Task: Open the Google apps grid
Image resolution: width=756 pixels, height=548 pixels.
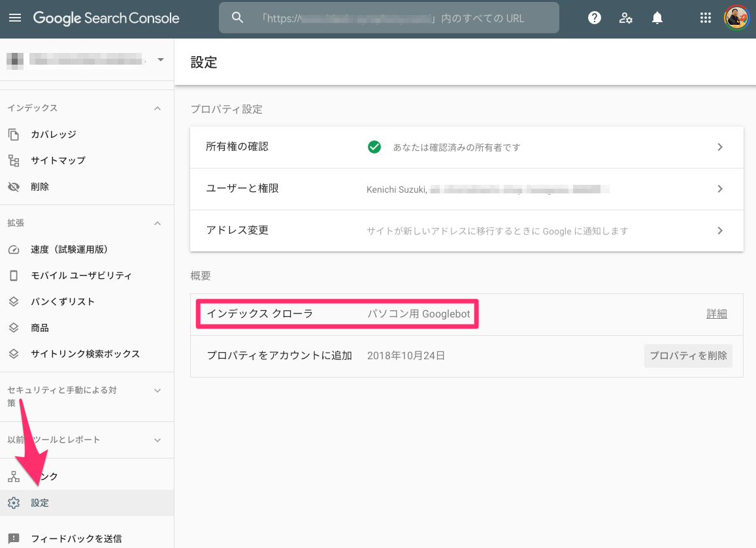Action: 706,18
